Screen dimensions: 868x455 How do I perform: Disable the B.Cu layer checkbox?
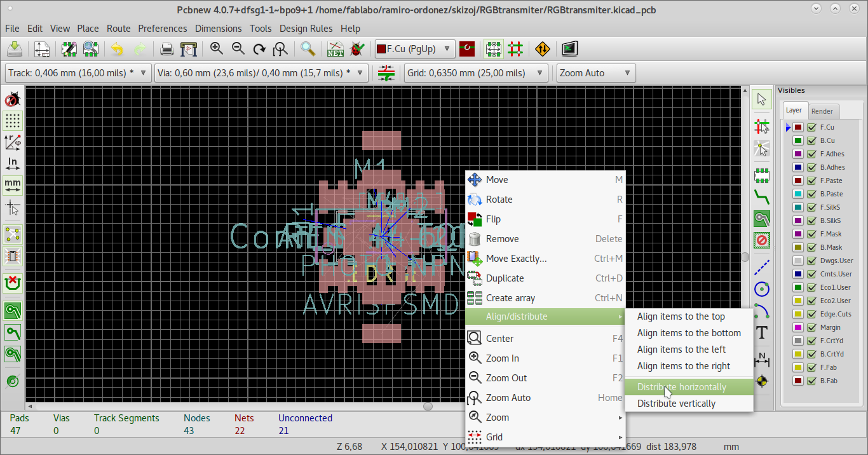click(x=811, y=140)
